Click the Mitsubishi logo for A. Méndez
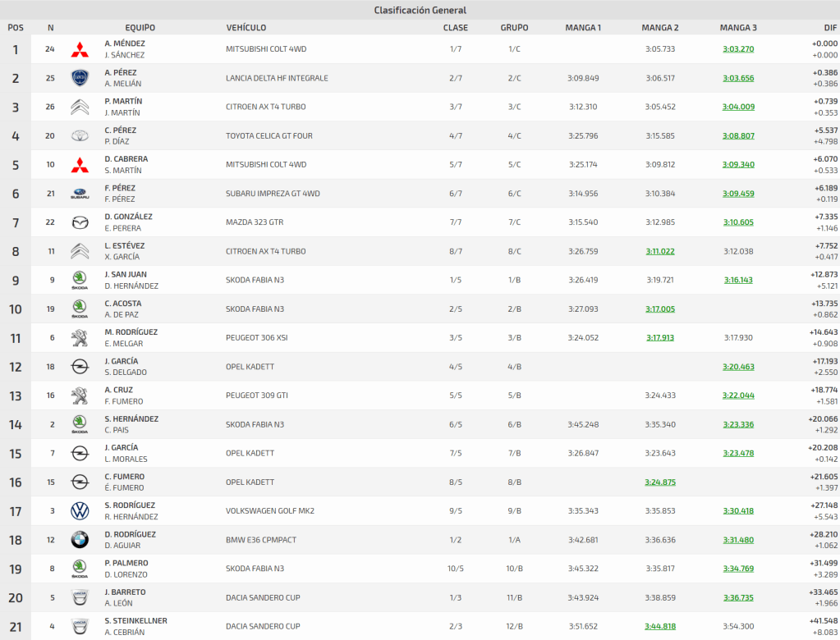Screen dimensions: 840x640 click(x=80, y=49)
